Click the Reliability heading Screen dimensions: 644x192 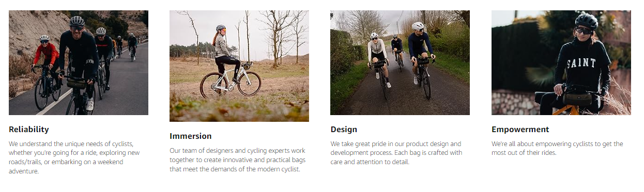point(29,130)
